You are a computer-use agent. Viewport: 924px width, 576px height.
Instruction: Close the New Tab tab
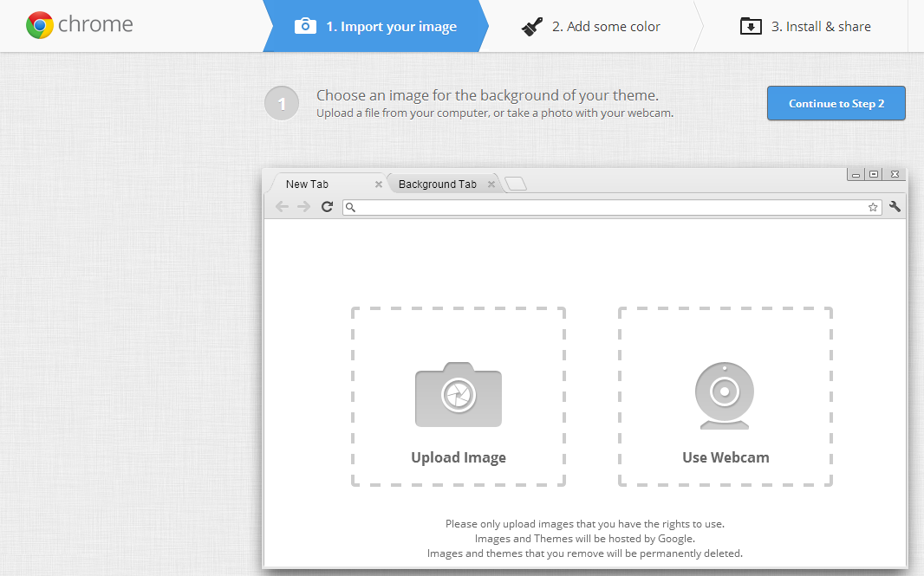click(x=378, y=184)
